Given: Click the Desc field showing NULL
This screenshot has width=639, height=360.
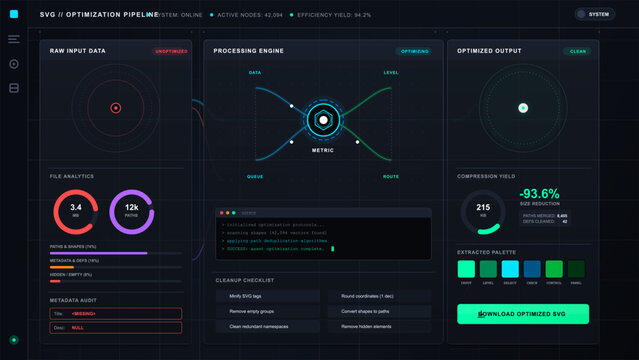Looking at the screenshot, I should [116, 328].
